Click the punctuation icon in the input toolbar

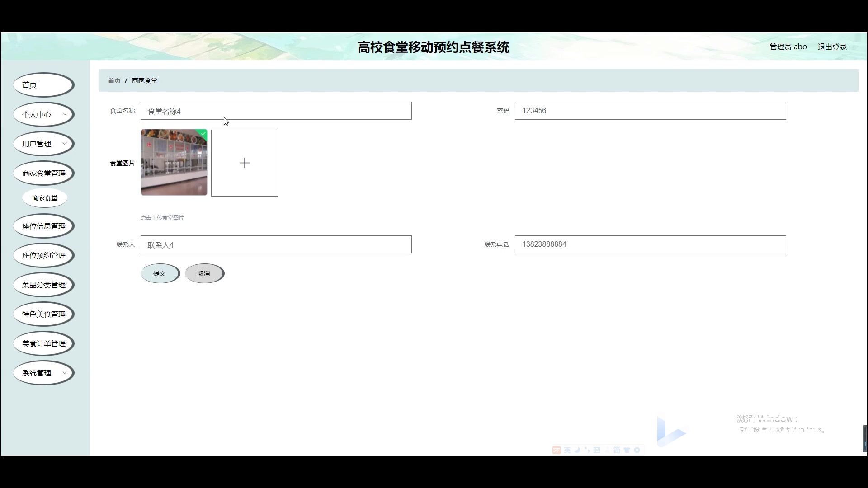pyautogui.click(x=587, y=450)
